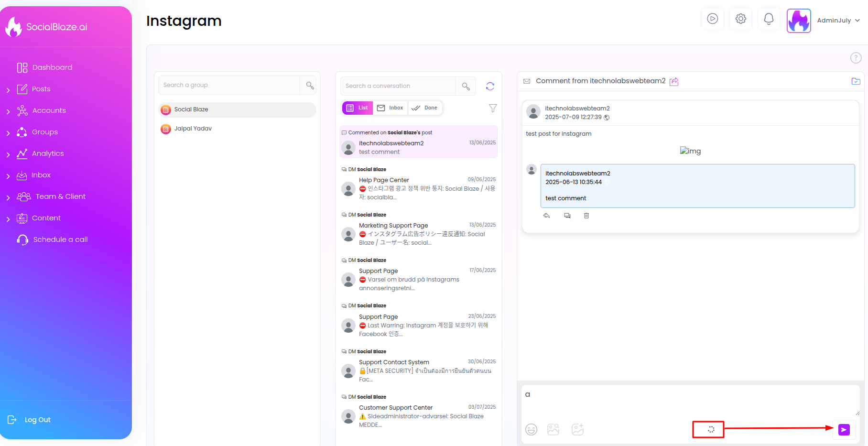
Task: Click the group search magnifier icon
Action: click(x=310, y=85)
